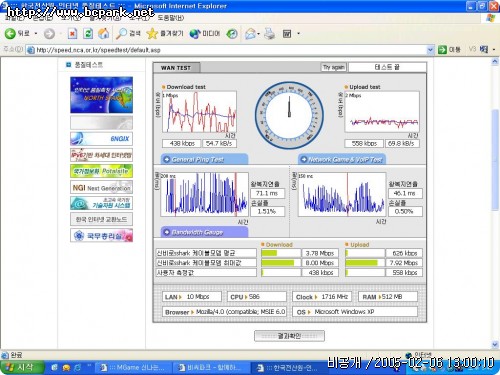Open the Help menu in menu bar
Screen dimensions: 500x375
(171, 18)
